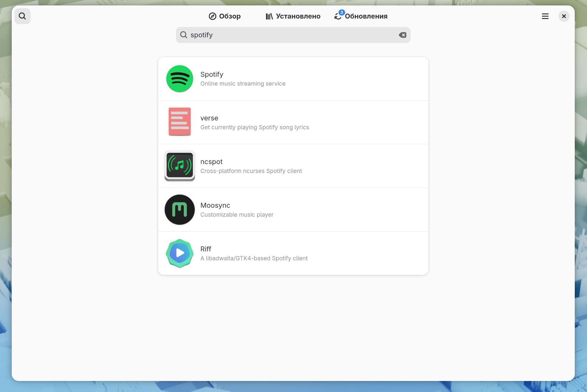587x392 pixels.
Task: Click 'Online music streaming service' description
Action: coord(243,84)
